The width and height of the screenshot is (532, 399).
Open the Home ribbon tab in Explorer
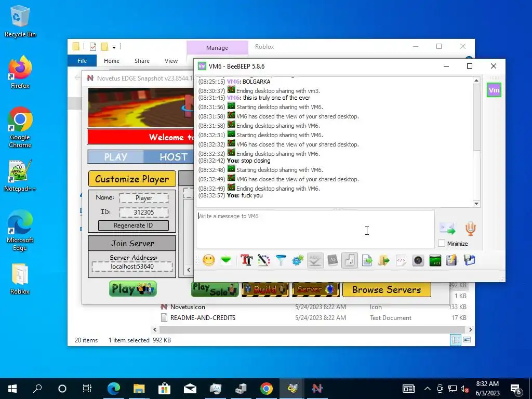click(x=112, y=61)
